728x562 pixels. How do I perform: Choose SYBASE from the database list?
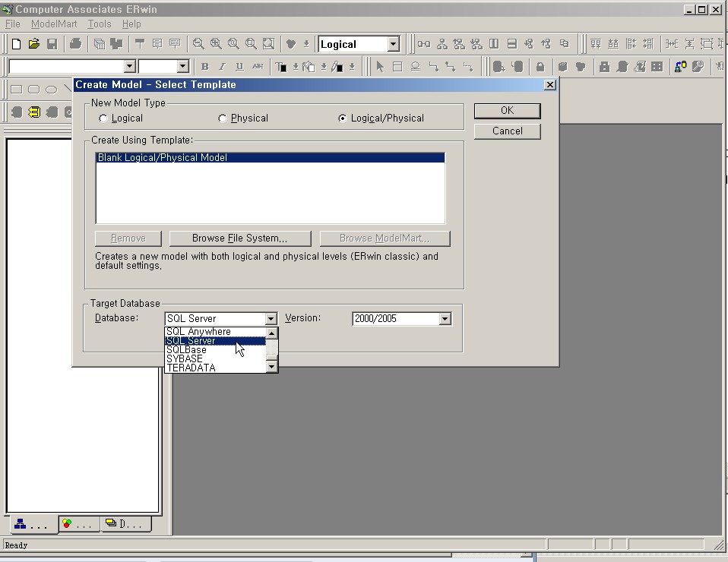tap(215, 358)
